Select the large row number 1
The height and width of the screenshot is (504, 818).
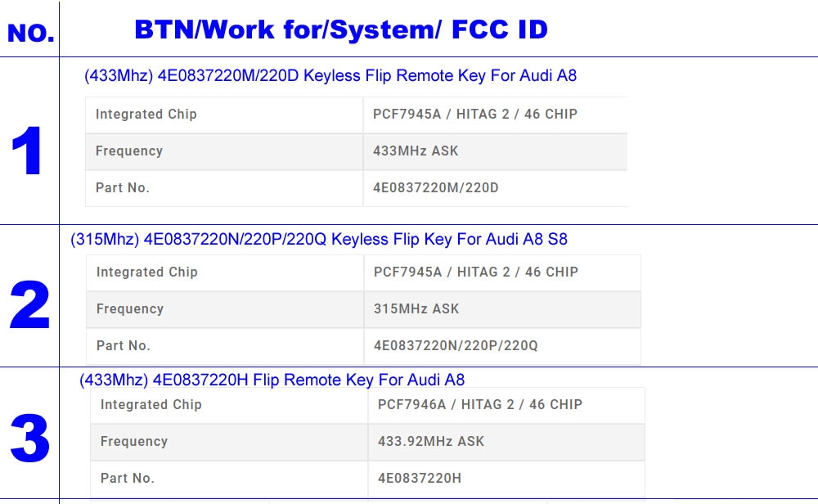[28, 153]
